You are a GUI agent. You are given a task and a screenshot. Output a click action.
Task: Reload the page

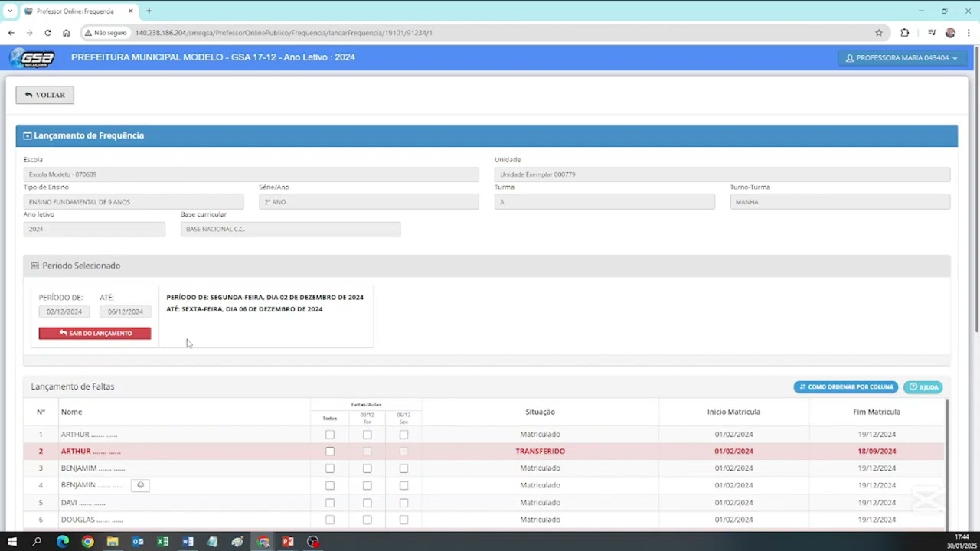pos(47,33)
